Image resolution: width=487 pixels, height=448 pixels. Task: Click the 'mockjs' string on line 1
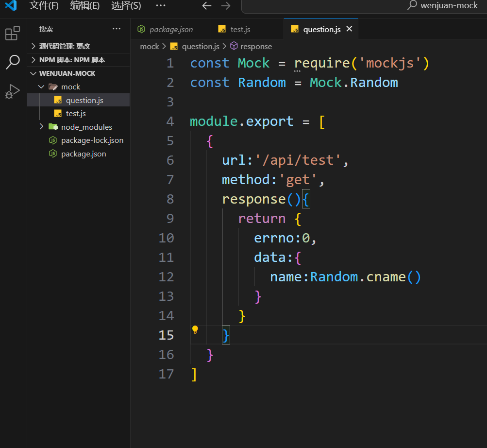point(389,63)
